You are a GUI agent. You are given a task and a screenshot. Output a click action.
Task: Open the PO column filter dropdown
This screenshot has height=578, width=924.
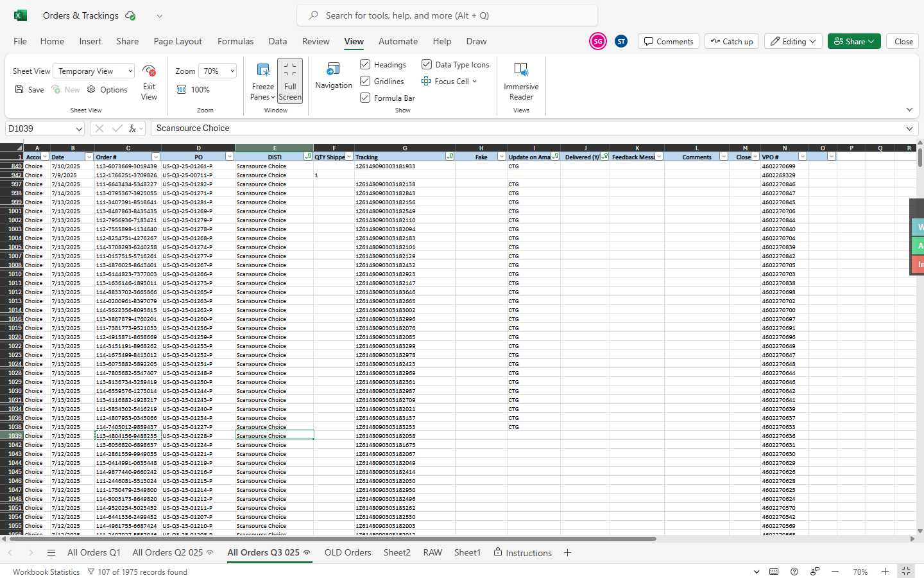tap(230, 157)
